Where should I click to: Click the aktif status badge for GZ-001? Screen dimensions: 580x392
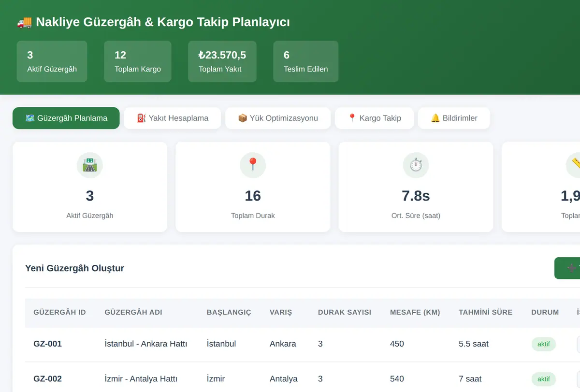(x=544, y=344)
